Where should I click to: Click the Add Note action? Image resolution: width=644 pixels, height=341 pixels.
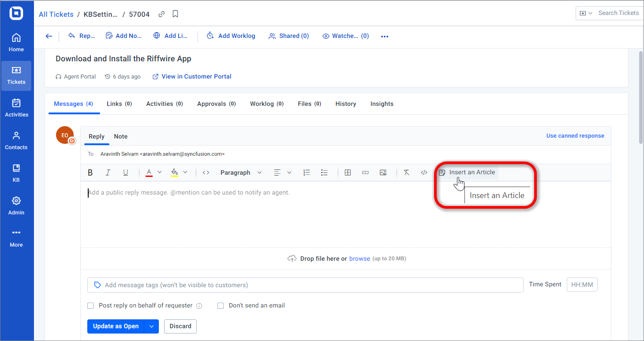coord(124,36)
